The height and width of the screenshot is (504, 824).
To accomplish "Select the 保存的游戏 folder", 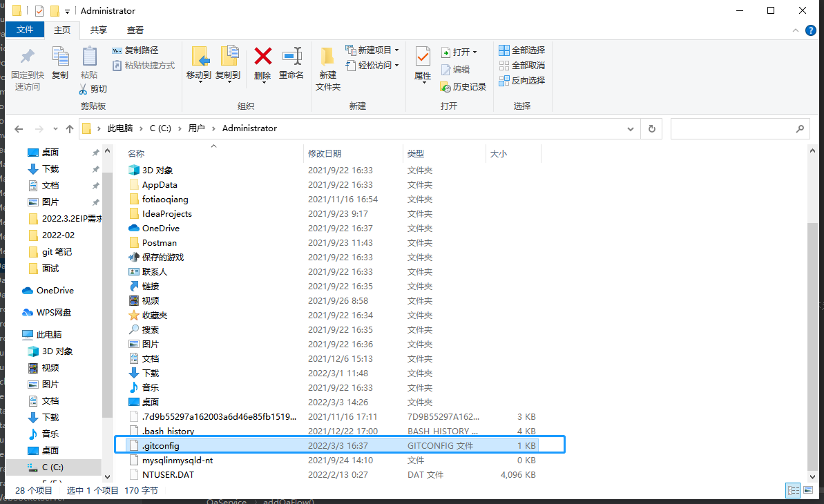I will [x=163, y=257].
